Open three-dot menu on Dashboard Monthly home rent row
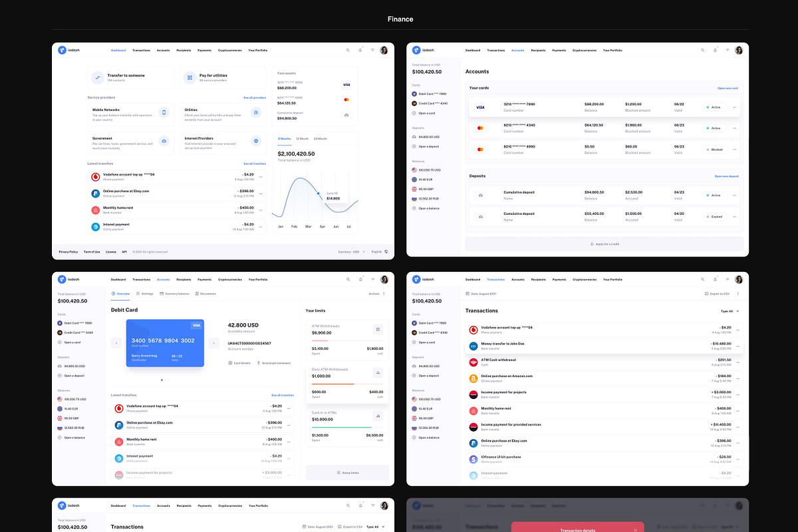This screenshot has width=798, height=532. [x=261, y=209]
